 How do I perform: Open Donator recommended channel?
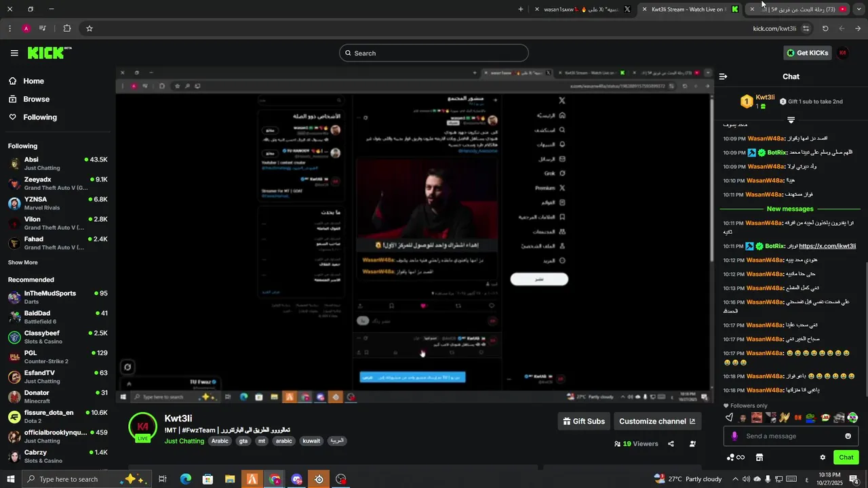point(58,396)
